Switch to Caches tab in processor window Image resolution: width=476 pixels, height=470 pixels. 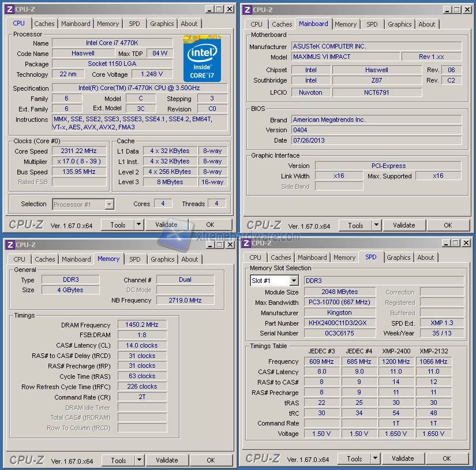pos(44,24)
